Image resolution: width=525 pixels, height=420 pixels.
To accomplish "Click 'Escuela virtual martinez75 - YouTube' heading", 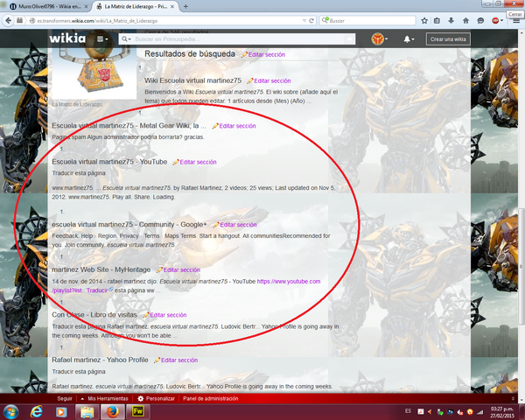I will 109,162.
